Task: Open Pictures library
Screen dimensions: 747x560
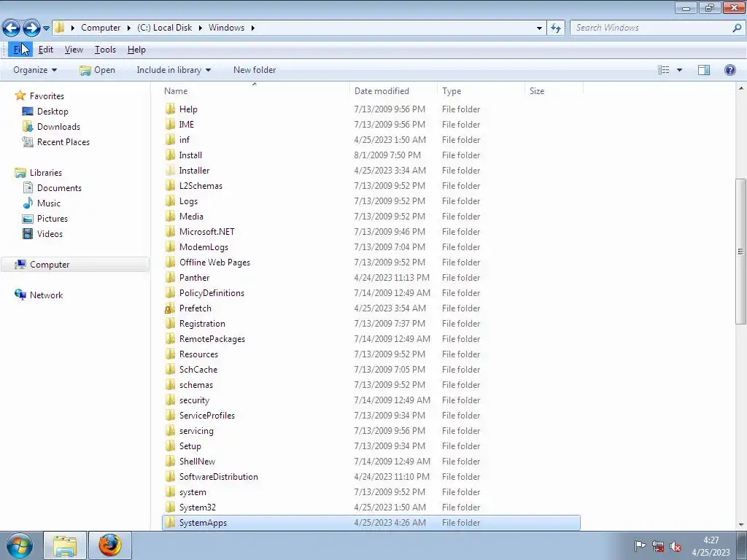Action: [53, 219]
